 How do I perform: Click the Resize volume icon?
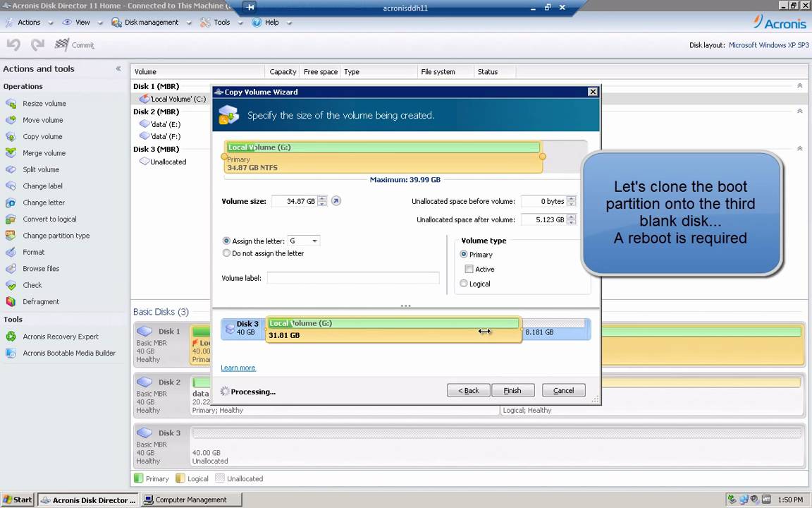[11, 104]
